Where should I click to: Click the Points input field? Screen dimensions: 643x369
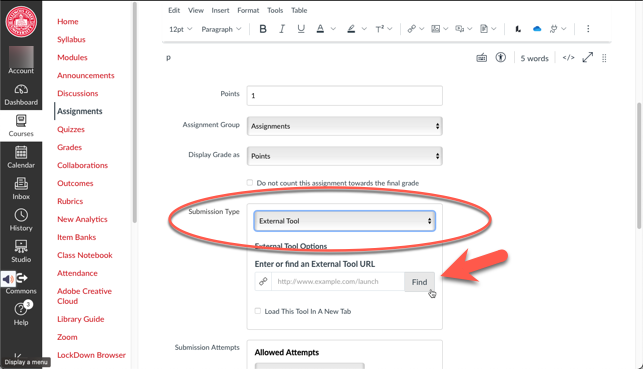[344, 96]
